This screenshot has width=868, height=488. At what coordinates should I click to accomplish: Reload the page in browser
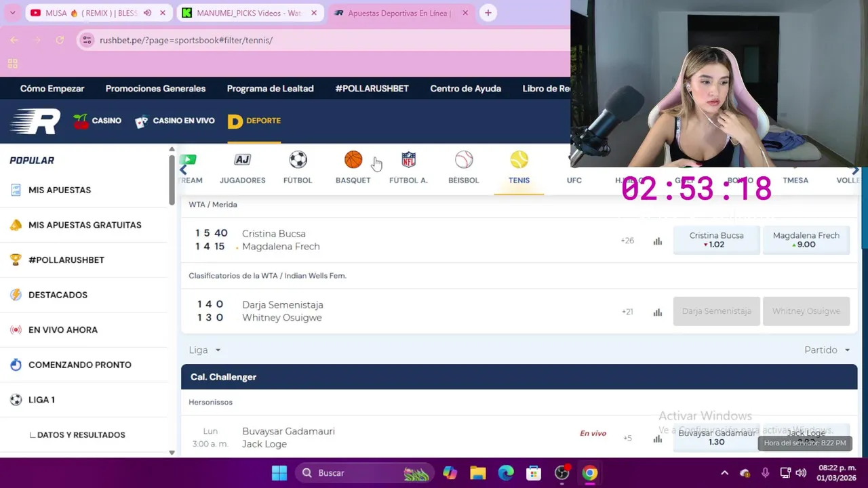(x=60, y=40)
